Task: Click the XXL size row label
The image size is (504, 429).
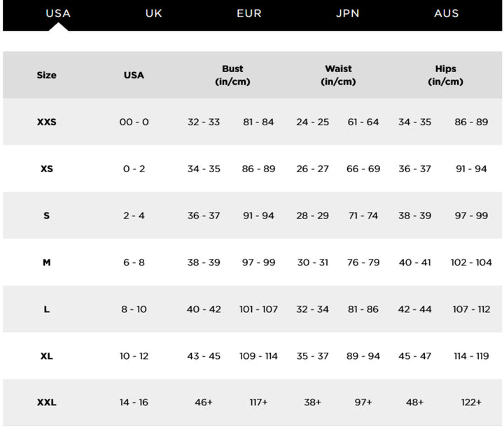Action: (46, 402)
